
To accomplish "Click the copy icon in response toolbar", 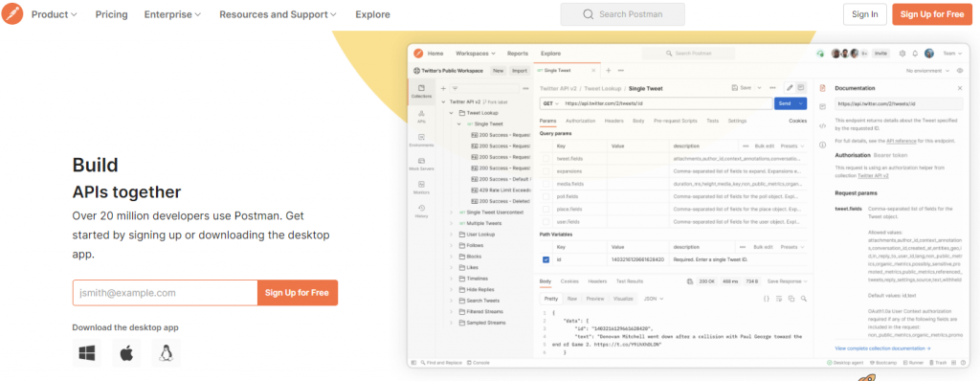I will 791,299.
